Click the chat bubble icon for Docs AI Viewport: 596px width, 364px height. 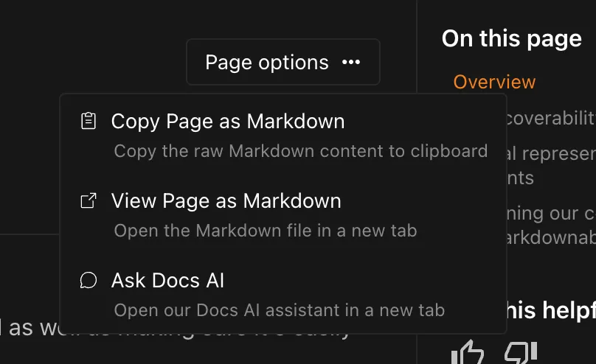point(89,281)
